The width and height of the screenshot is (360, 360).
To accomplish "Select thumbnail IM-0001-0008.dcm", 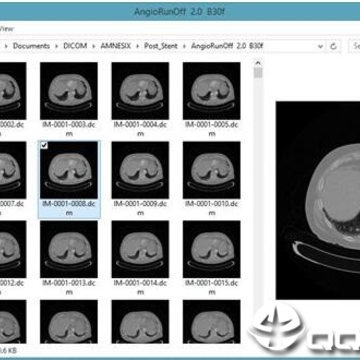I will click(69, 170).
